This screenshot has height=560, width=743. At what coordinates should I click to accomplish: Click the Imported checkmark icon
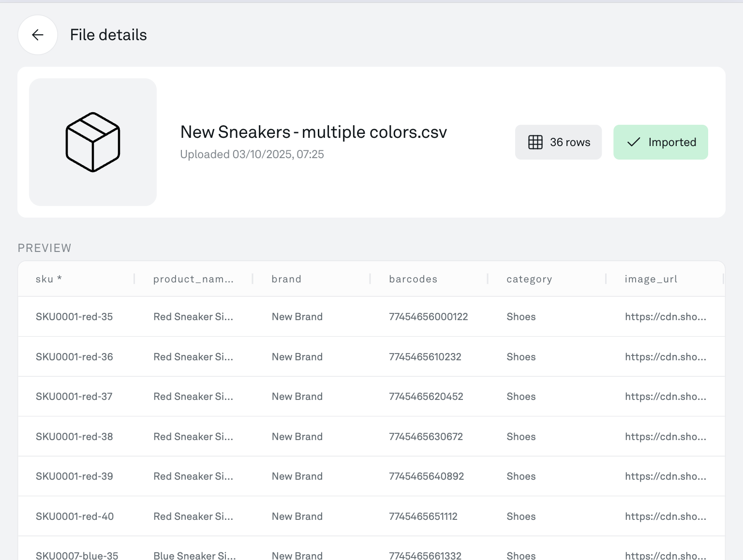coord(633,142)
